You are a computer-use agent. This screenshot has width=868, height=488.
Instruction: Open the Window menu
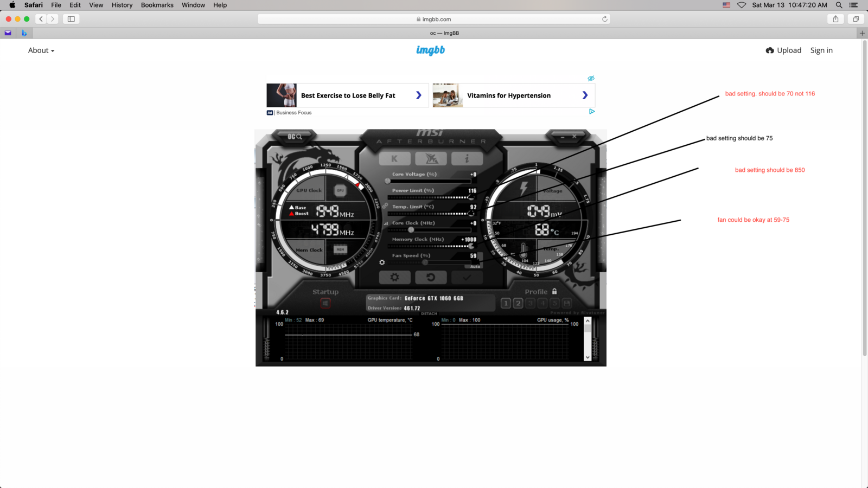(x=193, y=5)
